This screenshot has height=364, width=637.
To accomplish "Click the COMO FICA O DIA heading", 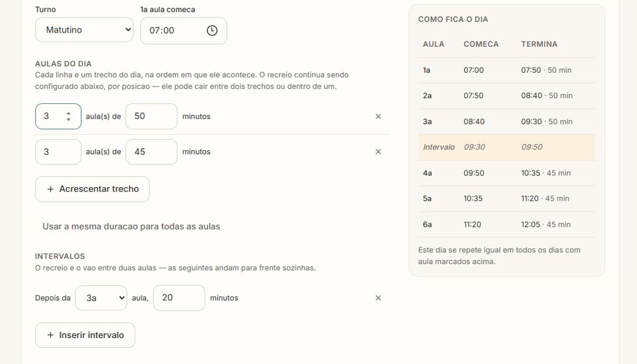I will [453, 19].
